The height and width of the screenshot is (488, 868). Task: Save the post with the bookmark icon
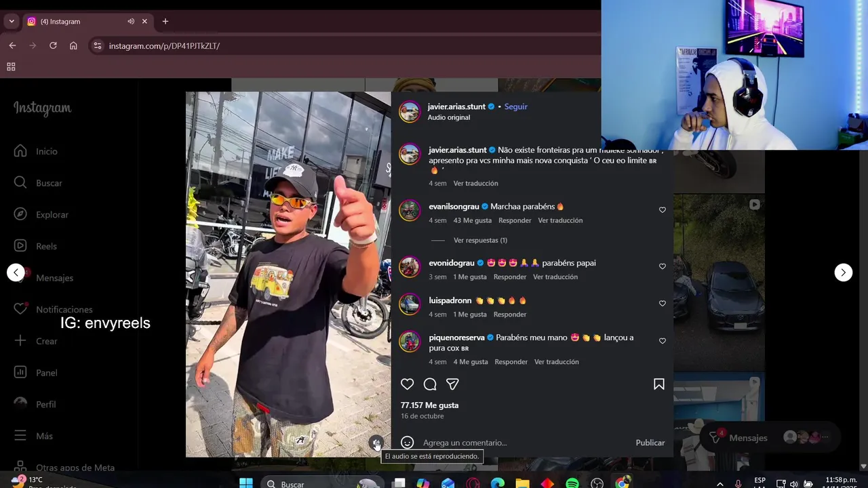click(658, 384)
